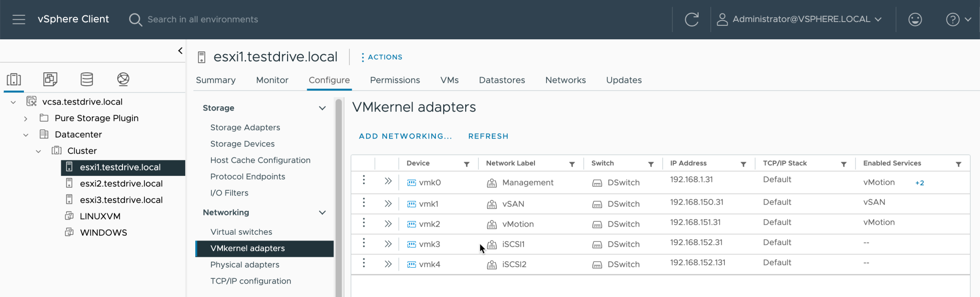
Task: Switch to Networking inventory view icon
Action: [x=123, y=79]
